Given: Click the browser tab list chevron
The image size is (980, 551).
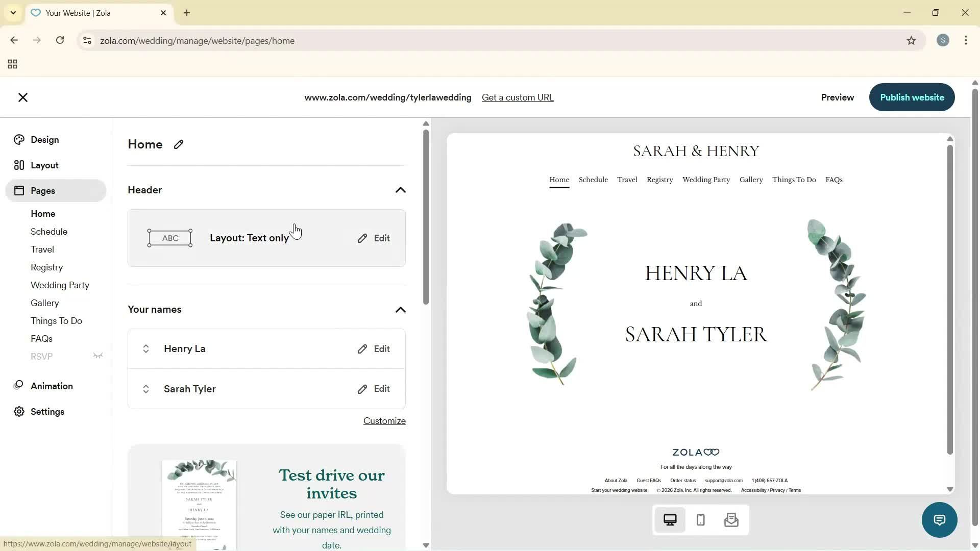Looking at the screenshot, I should (x=13, y=13).
